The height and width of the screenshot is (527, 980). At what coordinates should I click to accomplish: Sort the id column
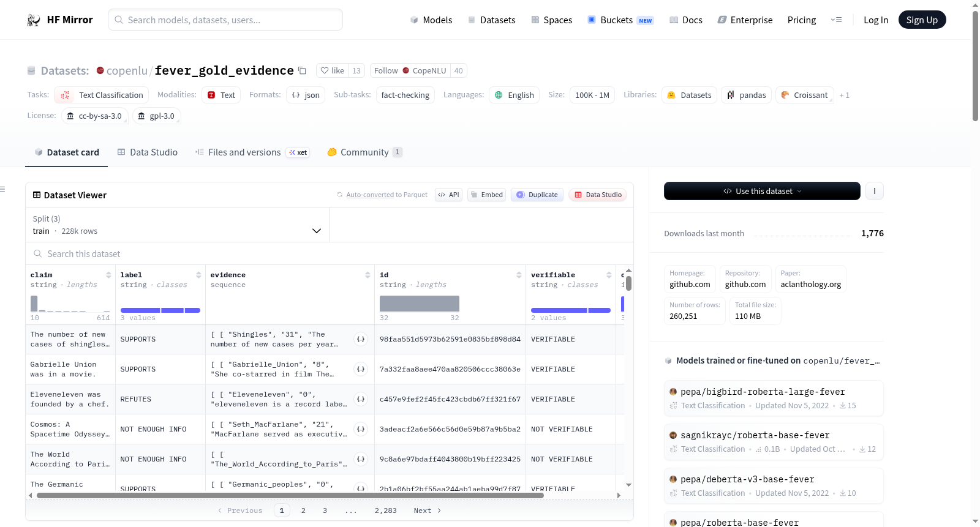[519, 275]
